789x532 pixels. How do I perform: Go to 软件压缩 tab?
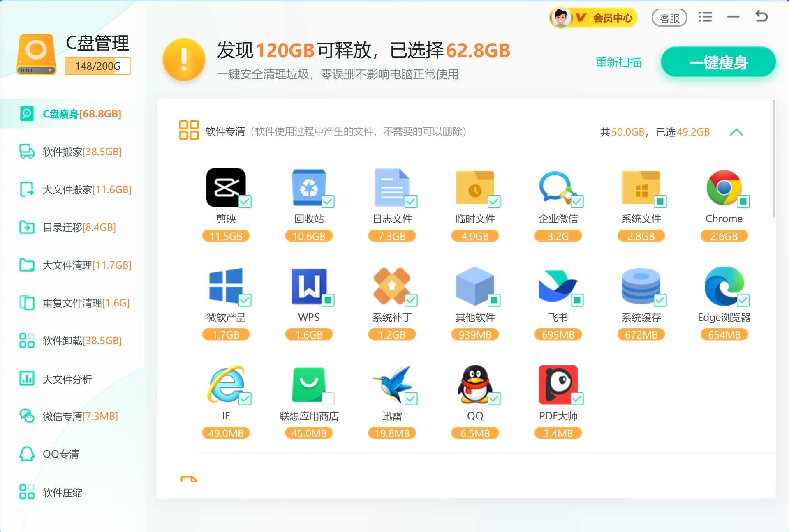click(x=72, y=493)
